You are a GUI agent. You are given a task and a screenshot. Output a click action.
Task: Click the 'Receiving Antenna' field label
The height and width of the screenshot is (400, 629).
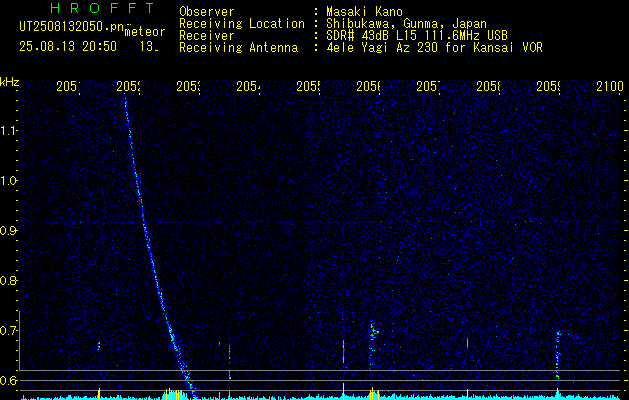click(238, 48)
